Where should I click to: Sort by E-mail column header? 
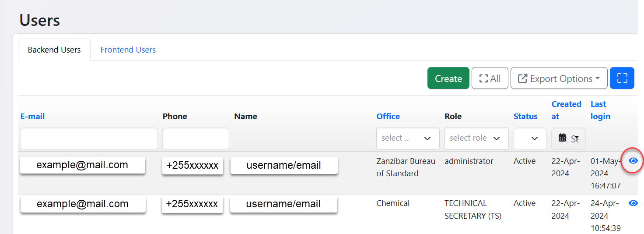pyautogui.click(x=32, y=117)
